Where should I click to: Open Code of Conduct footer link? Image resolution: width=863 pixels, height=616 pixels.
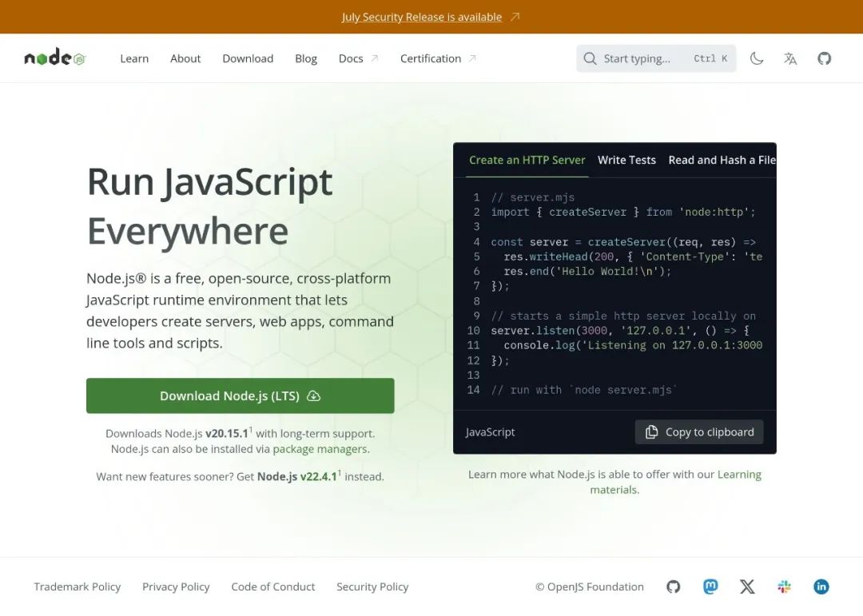[273, 586]
